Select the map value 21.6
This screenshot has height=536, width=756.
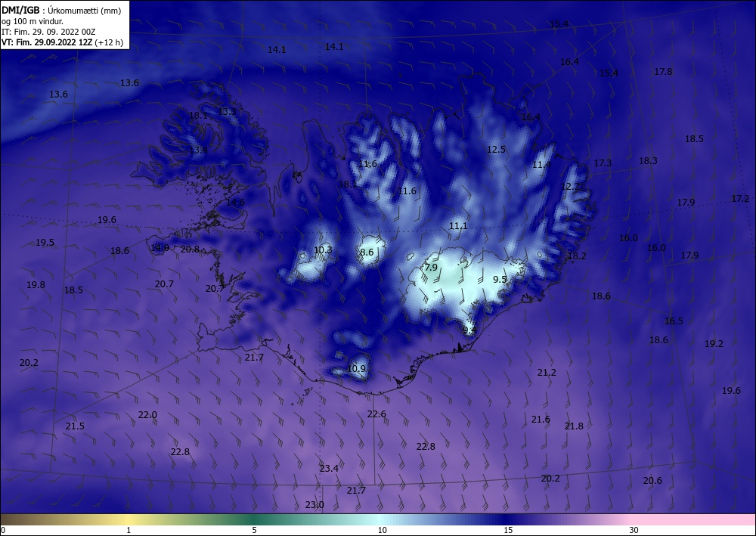pyautogui.click(x=541, y=420)
